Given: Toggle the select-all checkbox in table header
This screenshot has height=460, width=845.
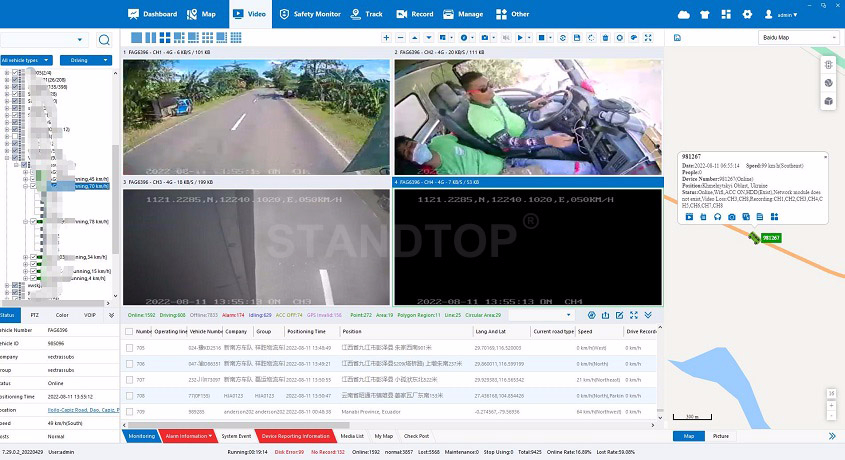Looking at the screenshot, I should pos(128,331).
